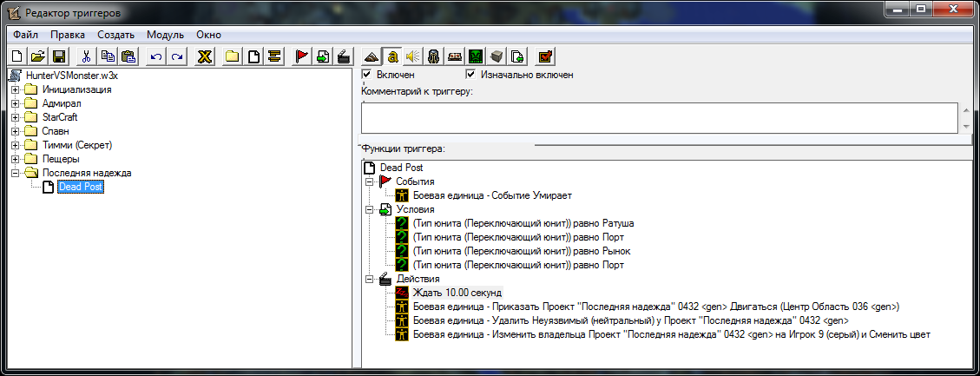
Task: Expand the Тимми (Секрет) folder
Action: pos(15,145)
